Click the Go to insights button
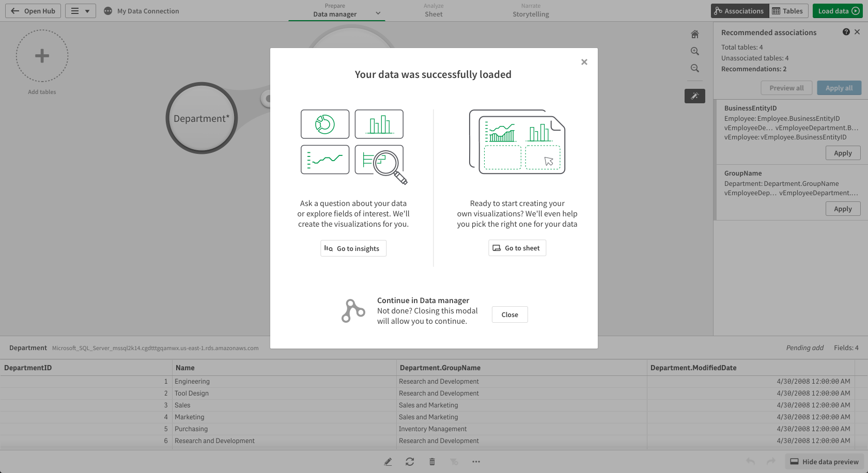The width and height of the screenshot is (868, 473). (x=353, y=248)
